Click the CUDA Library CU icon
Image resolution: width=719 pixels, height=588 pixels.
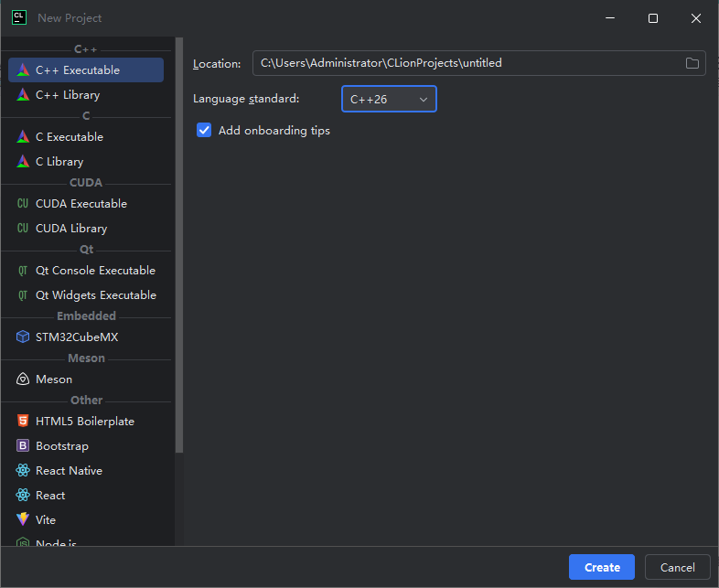click(x=23, y=229)
